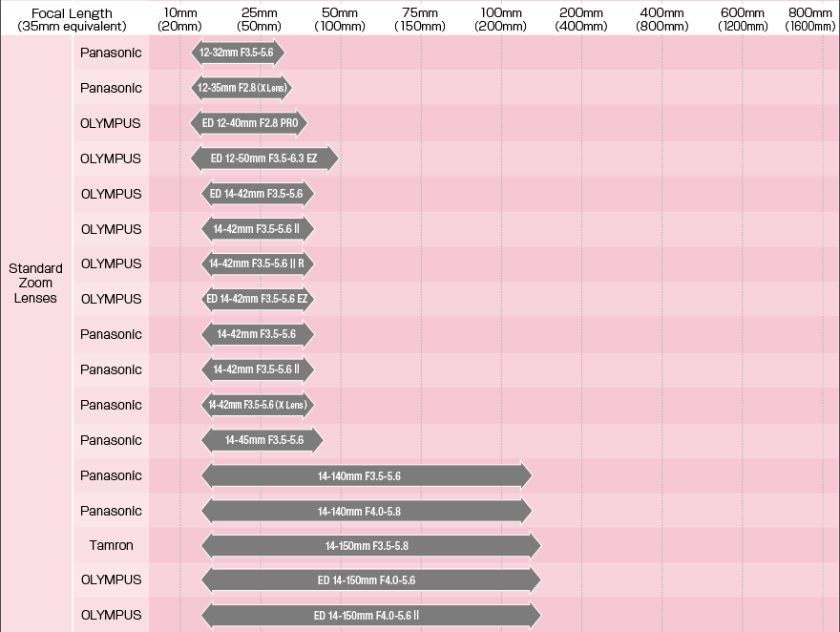
Task: Click the 10mm (20mm) column header
Action: tap(179, 19)
